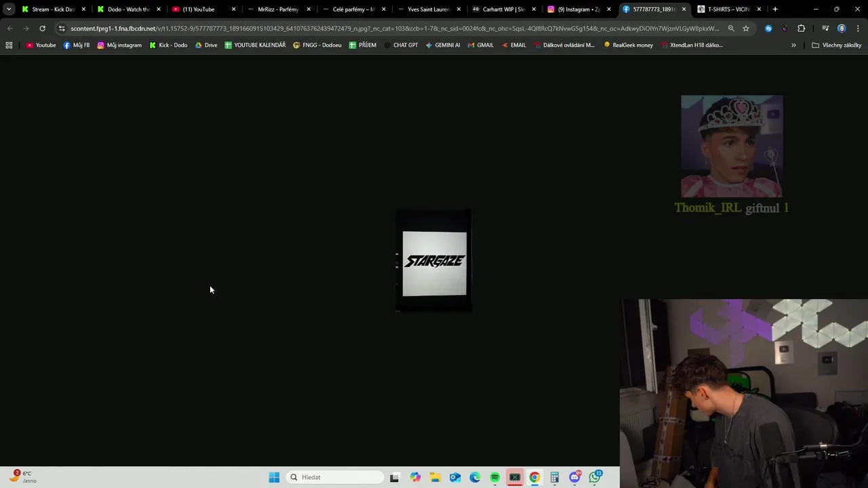Open Task View from the taskbar
This screenshot has height=488, width=868.
(395, 477)
